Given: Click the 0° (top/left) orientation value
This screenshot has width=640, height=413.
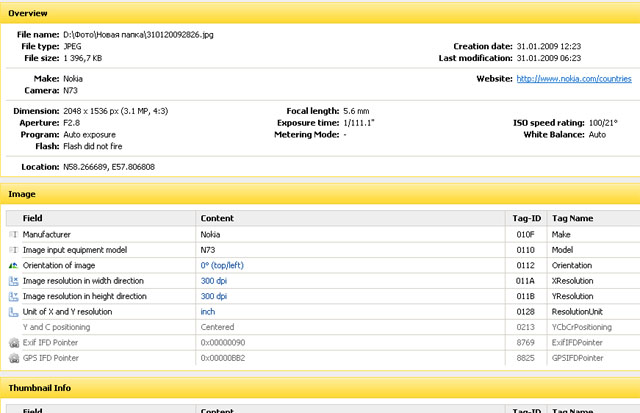Looking at the screenshot, I should [228, 265].
